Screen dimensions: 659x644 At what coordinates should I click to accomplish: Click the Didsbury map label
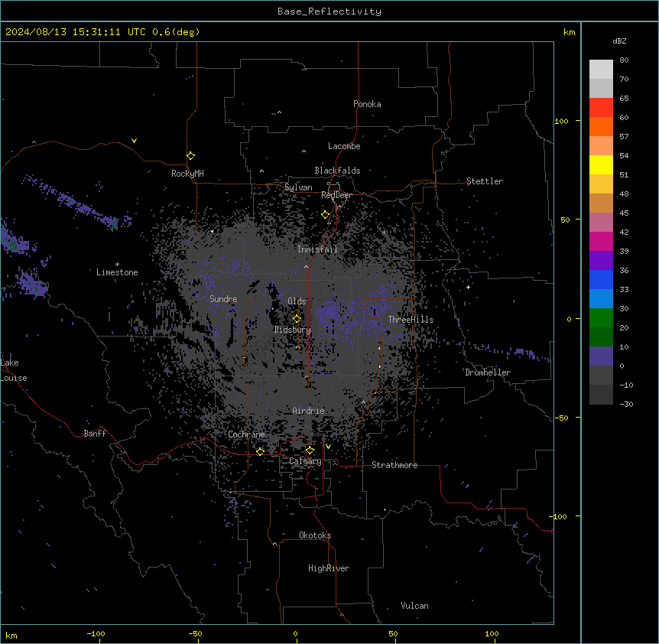click(293, 330)
